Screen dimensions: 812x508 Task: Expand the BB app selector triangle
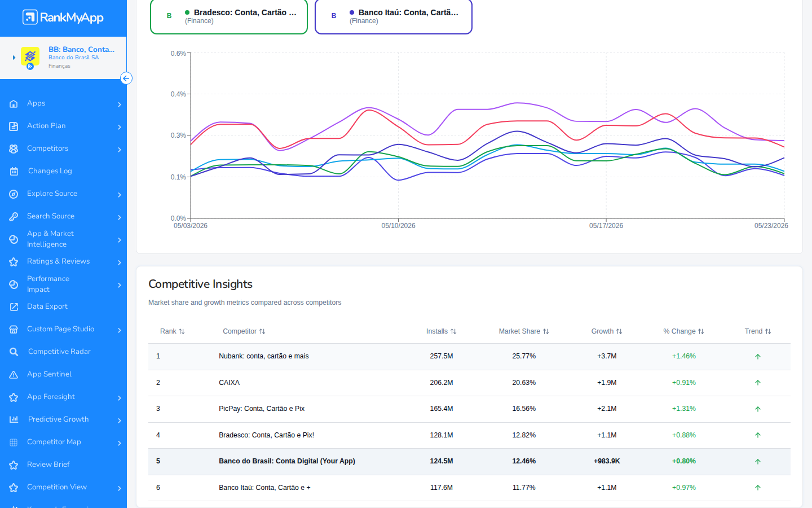(x=14, y=58)
